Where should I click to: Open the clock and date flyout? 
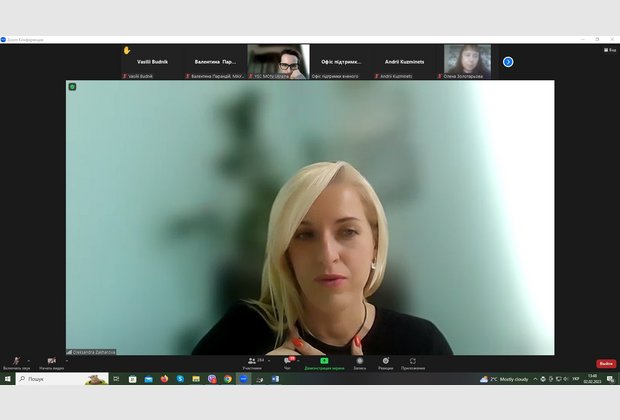pyautogui.click(x=592, y=379)
